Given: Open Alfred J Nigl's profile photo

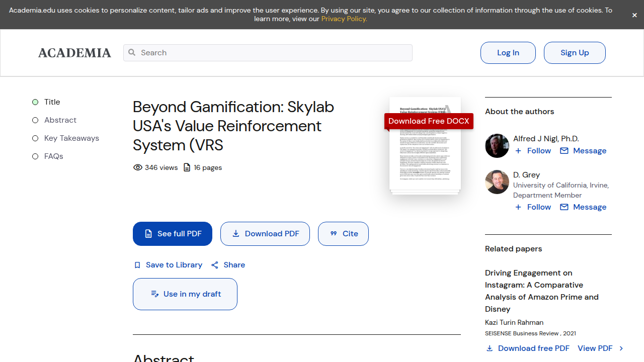Looking at the screenshot, I should point(497,146).
